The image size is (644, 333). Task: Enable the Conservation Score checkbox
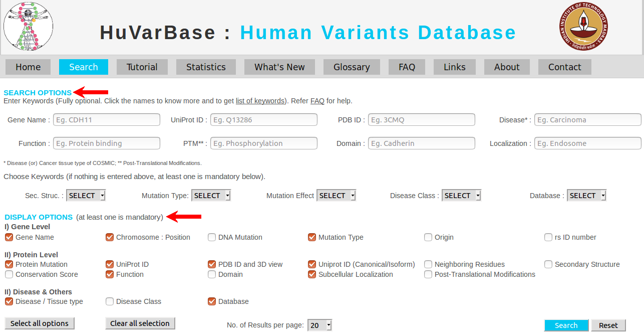pos(9,274)
